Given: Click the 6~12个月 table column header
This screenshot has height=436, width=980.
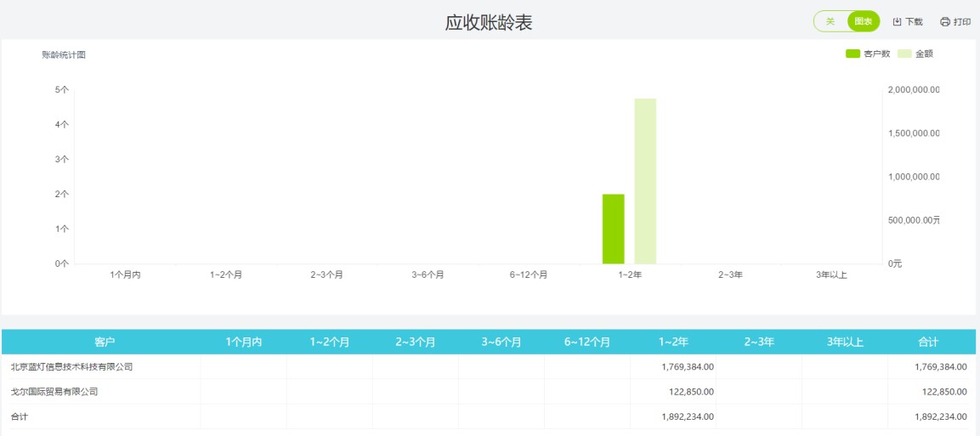Looking at the screenshot, I should tap(586, 342).
